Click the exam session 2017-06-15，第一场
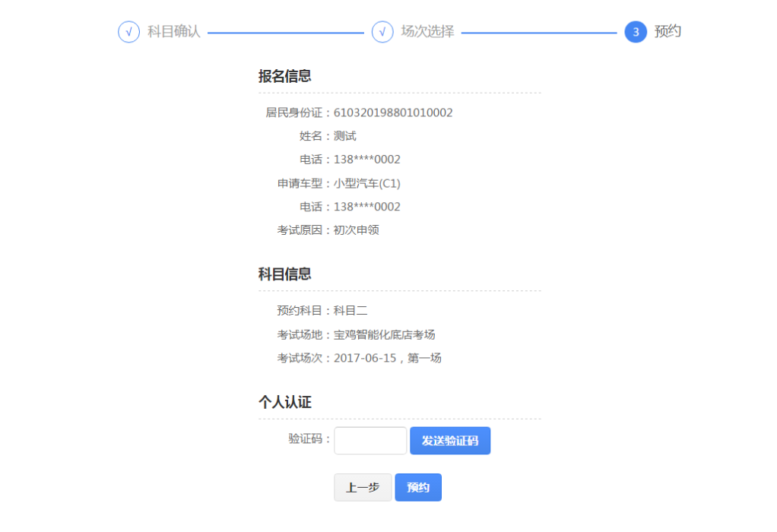Screen dimensions: 777x532 388,358
